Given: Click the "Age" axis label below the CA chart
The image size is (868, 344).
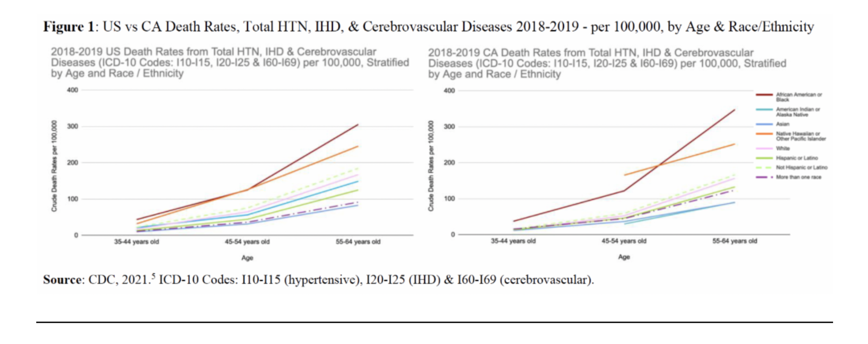Looking at the screenshot, I should (x=624, y=257).
